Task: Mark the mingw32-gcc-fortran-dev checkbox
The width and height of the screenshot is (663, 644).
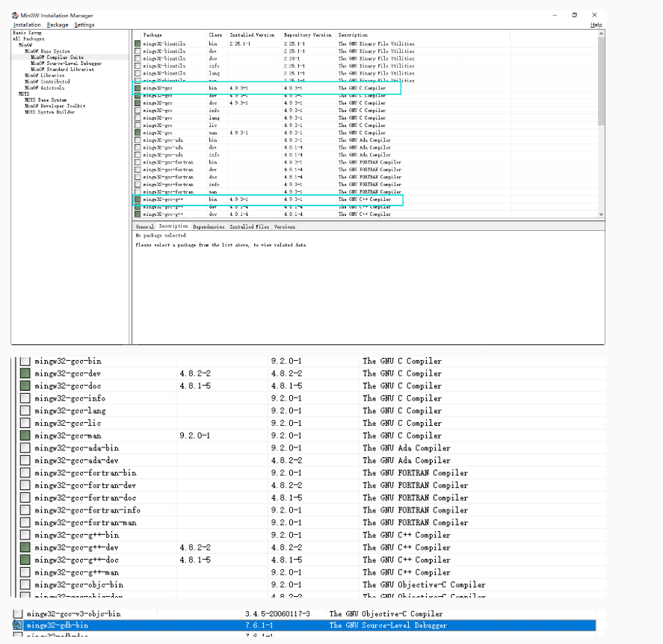Action: point(25,485)
